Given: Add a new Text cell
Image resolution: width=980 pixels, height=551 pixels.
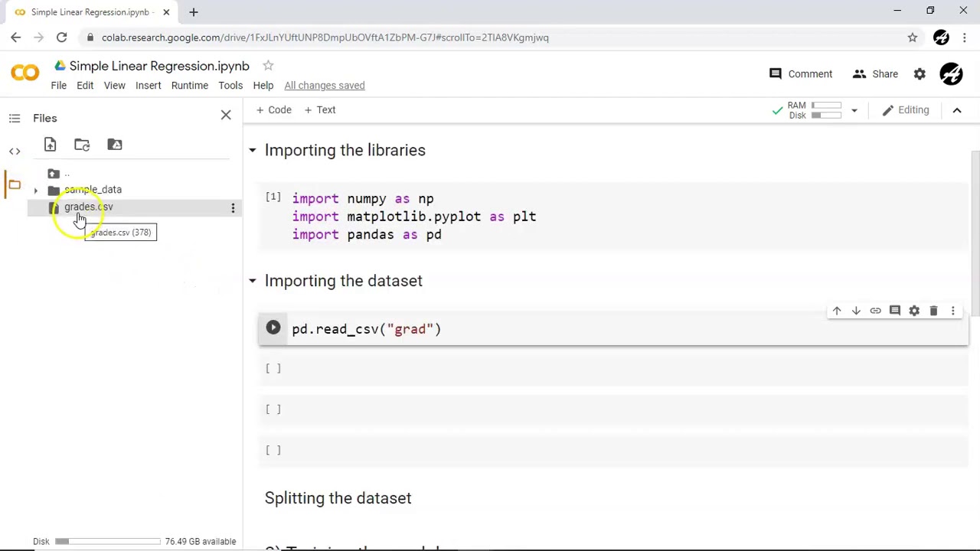Looking at the screenshot, I should tap(320, 109).
